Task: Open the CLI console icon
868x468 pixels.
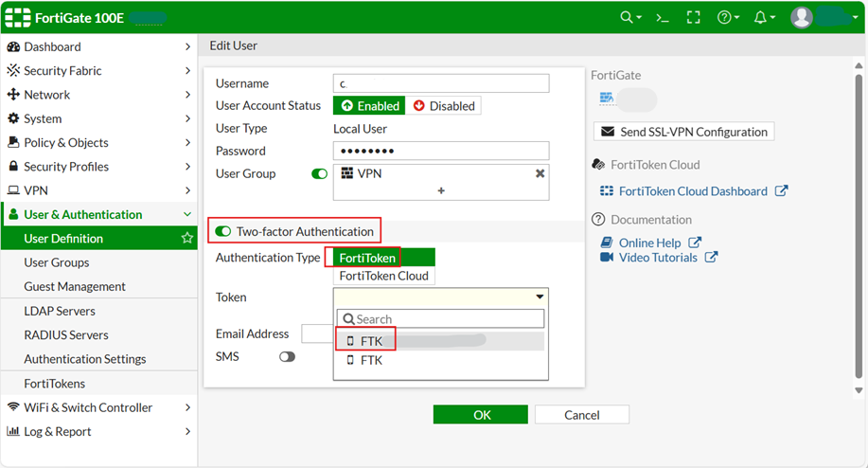Action: click(663, 18)
